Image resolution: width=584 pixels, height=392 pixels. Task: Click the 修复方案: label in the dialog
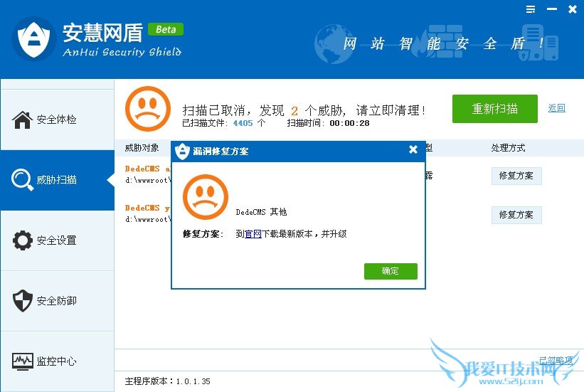coord(203,234)
